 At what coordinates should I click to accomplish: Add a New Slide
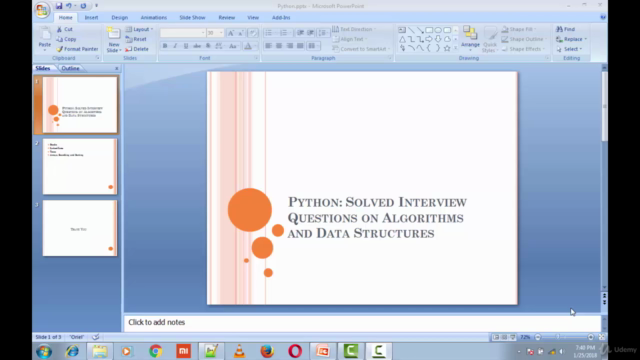pyautogui.click(x=113, y=40)
